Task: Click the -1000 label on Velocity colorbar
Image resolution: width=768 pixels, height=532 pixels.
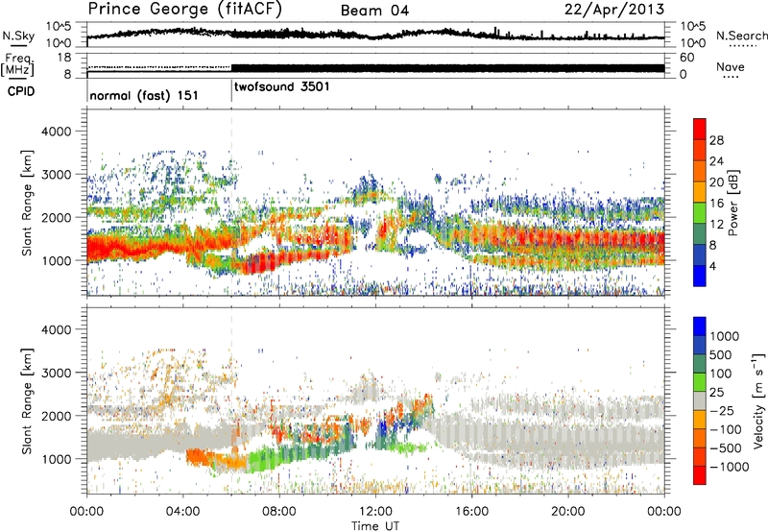Action: [730, 467]
